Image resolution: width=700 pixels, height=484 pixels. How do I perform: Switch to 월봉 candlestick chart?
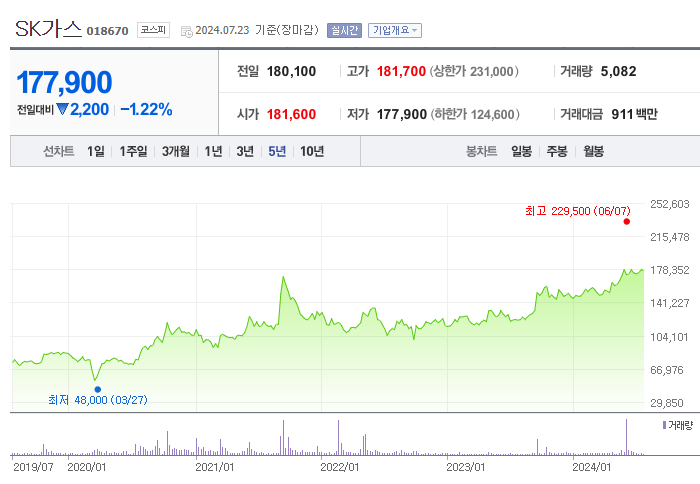pos(593,151)
